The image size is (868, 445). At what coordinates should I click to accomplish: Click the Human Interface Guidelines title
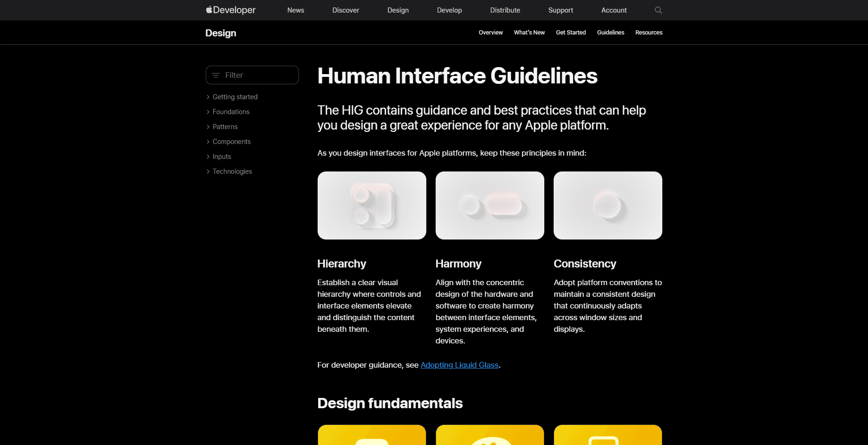pyautogui.click(x=457, y=76)
